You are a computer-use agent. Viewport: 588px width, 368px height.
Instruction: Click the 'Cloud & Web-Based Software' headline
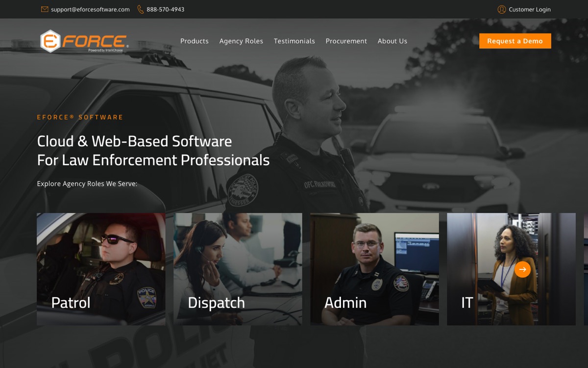point(135,141)
